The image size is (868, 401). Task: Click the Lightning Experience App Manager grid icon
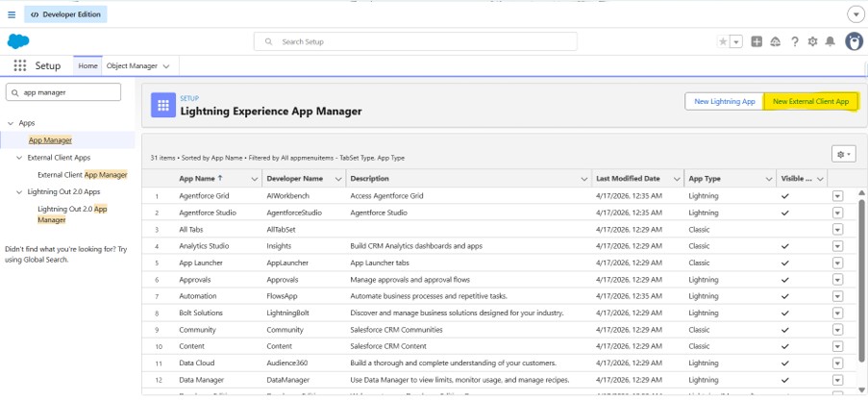163,105
